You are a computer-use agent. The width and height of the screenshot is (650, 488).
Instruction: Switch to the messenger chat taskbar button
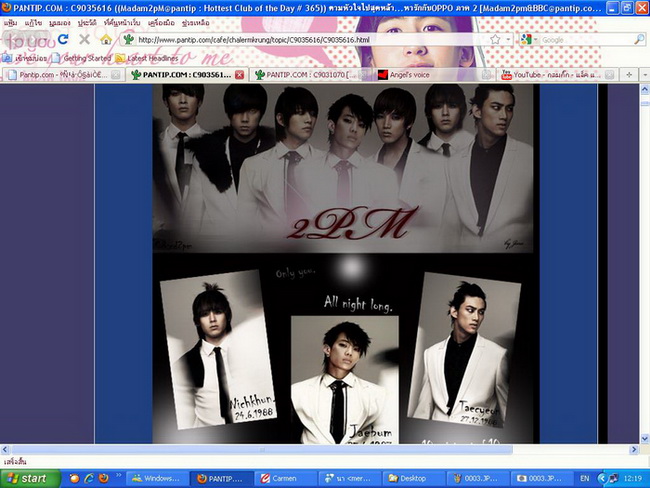pos(350,478)
